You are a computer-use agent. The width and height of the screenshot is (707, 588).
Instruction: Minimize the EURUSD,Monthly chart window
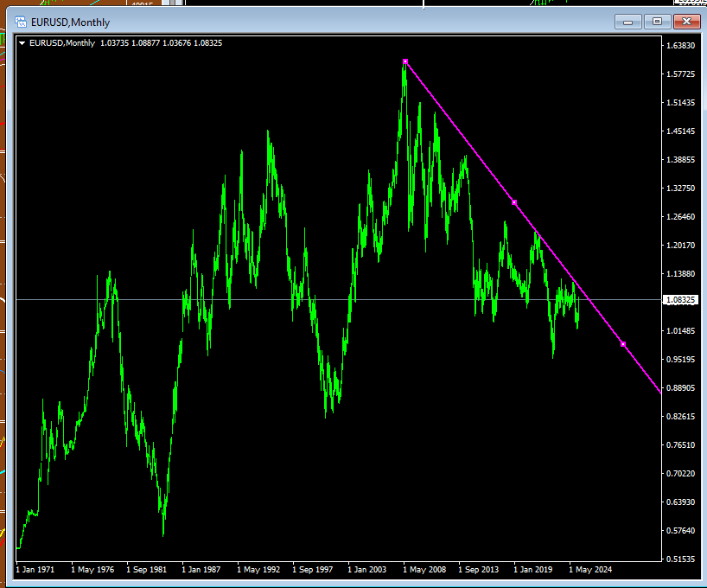[x=627, y=22]
